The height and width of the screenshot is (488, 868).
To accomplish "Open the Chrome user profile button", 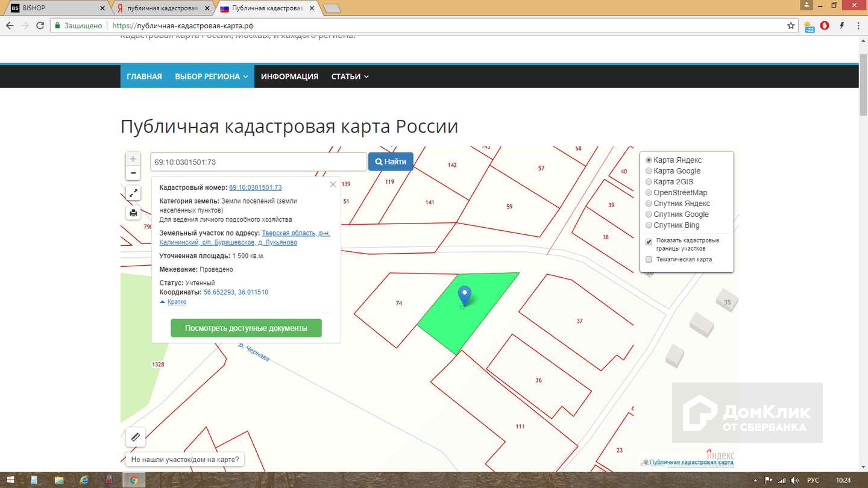I will click(x=807, y=5).
